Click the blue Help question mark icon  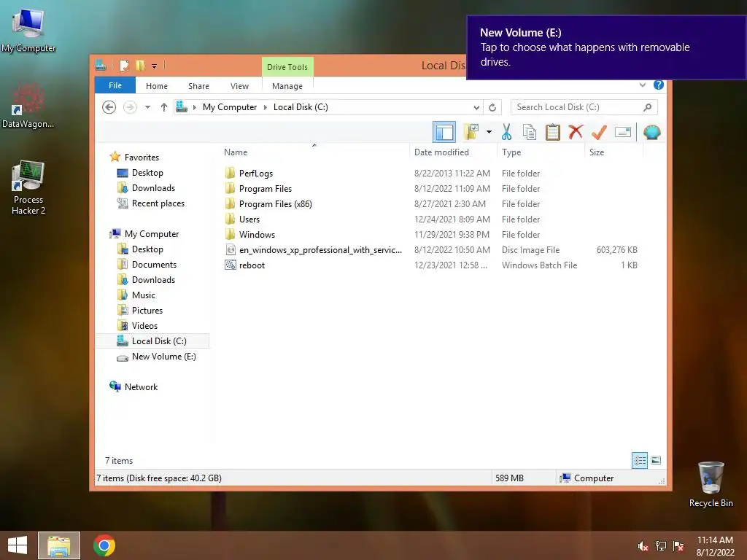659,85
